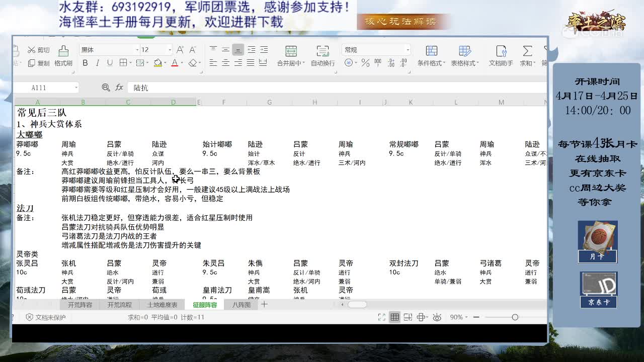Click the draw border table icon
This screenshot has height=362, width=644.
tap(140, 63)
